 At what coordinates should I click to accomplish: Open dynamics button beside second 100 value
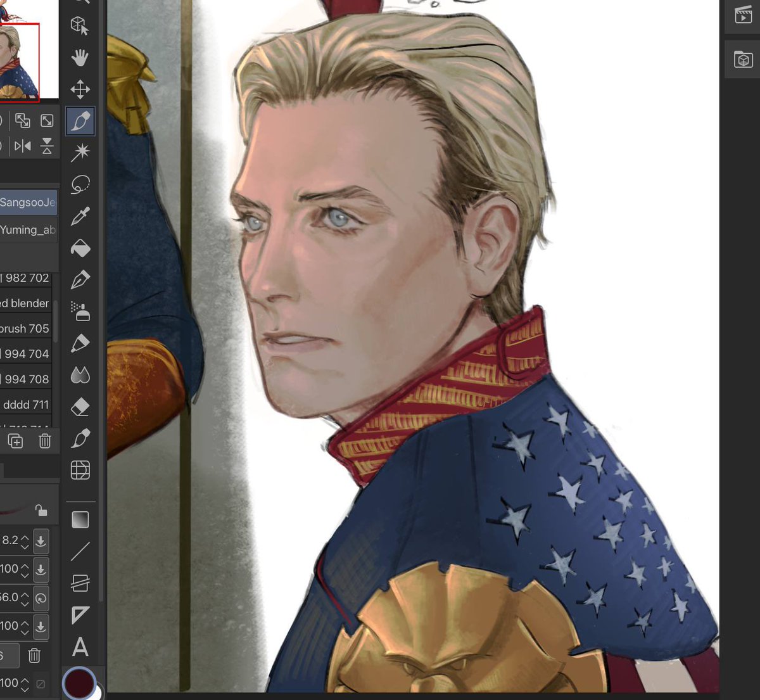[41, 627]
